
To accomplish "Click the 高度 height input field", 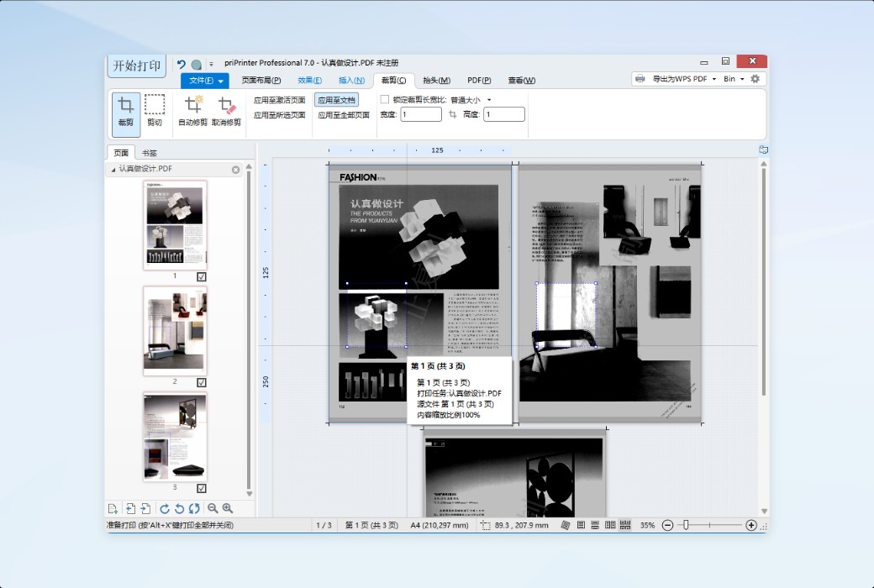I will (504, 114).
